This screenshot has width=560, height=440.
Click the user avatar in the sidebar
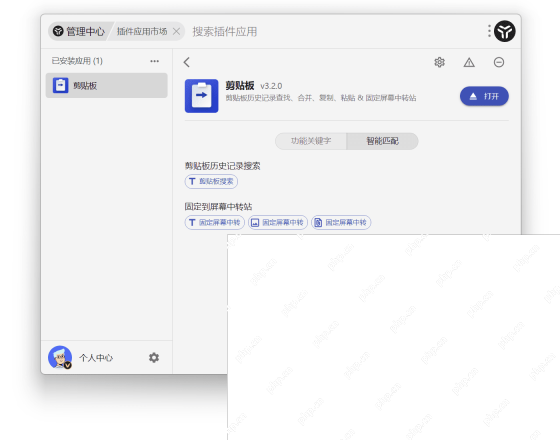pos(60,357)
